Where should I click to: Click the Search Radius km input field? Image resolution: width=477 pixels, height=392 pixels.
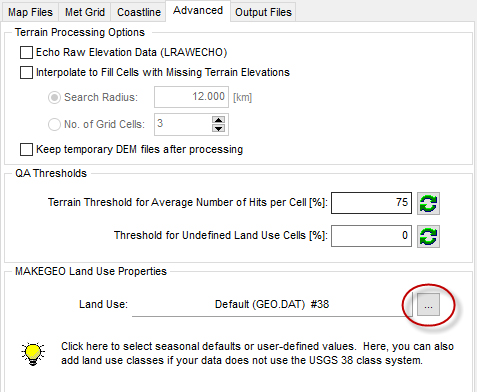click(x=191, y=97)
